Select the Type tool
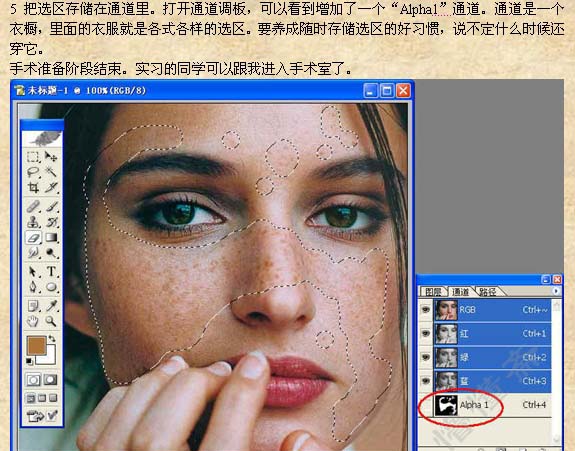575x451 pixels. point(51,271)
